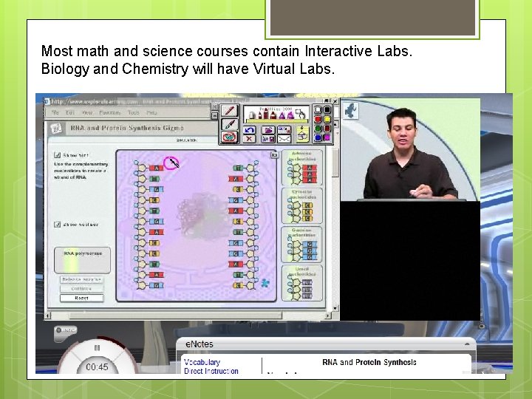Select the blue color swatch
532x399 pixels.
[318, 137]
